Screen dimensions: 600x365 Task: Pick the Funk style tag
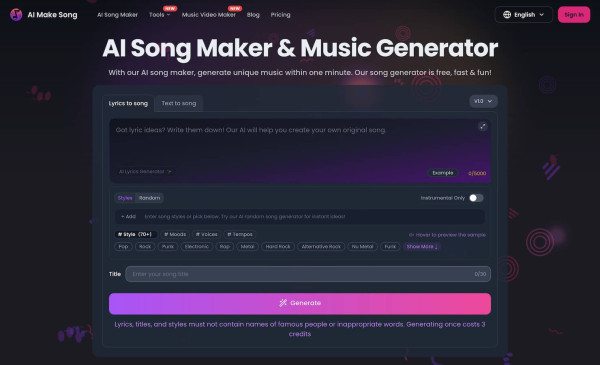coord(390,247)
